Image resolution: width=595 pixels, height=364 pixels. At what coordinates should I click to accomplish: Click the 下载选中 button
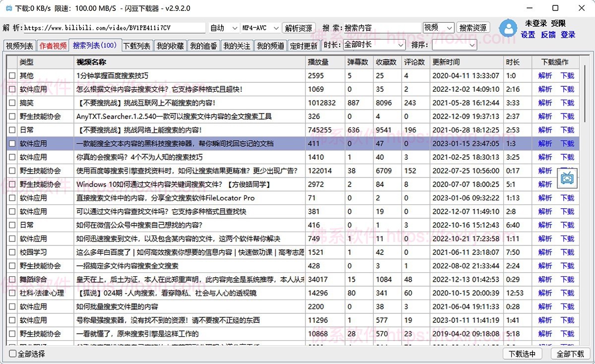pos(523,355)
